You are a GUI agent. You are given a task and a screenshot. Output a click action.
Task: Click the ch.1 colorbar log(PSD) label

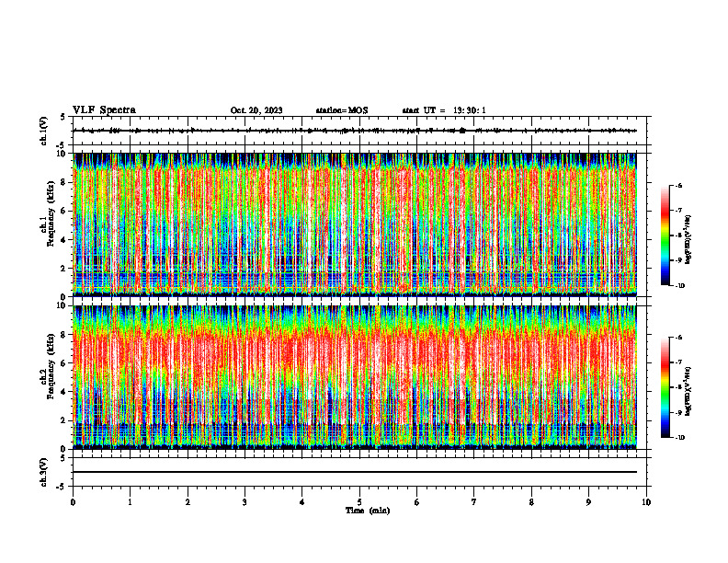point(689,240)
